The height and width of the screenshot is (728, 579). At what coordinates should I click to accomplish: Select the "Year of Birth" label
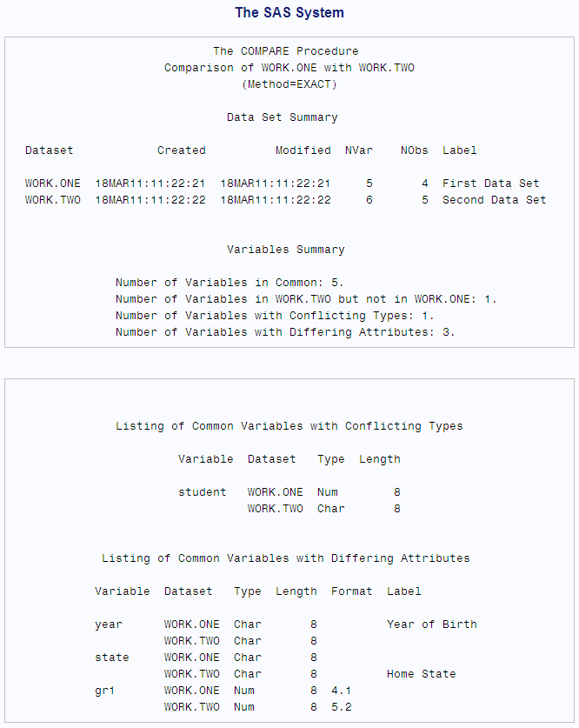[x=431, y=624]
